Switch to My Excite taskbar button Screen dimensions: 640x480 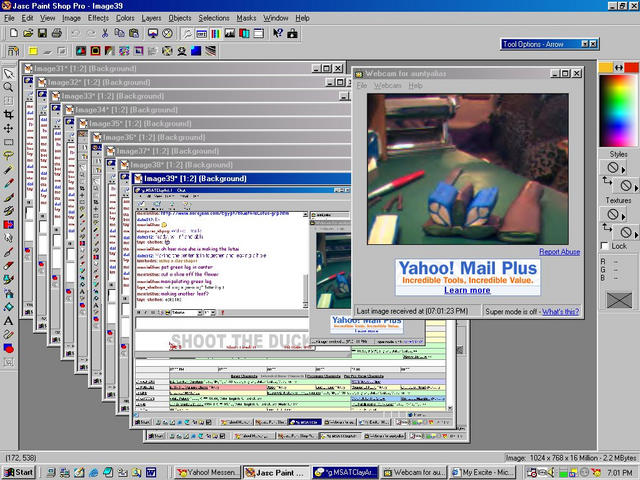pyautogui.click(x=482, y=472)
